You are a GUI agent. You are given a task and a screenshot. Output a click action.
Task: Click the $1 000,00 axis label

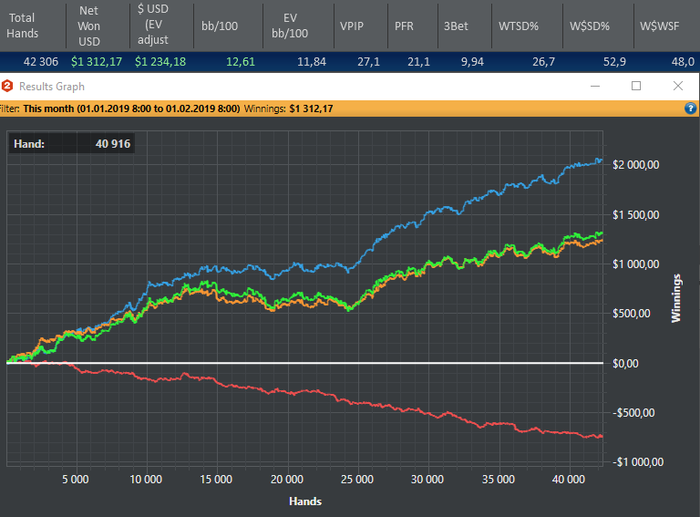636,264
